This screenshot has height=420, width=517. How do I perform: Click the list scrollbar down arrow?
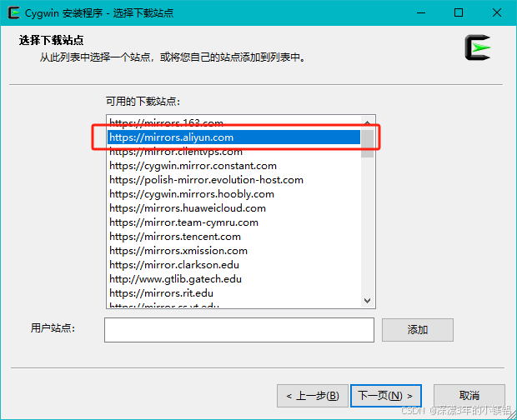367,301
